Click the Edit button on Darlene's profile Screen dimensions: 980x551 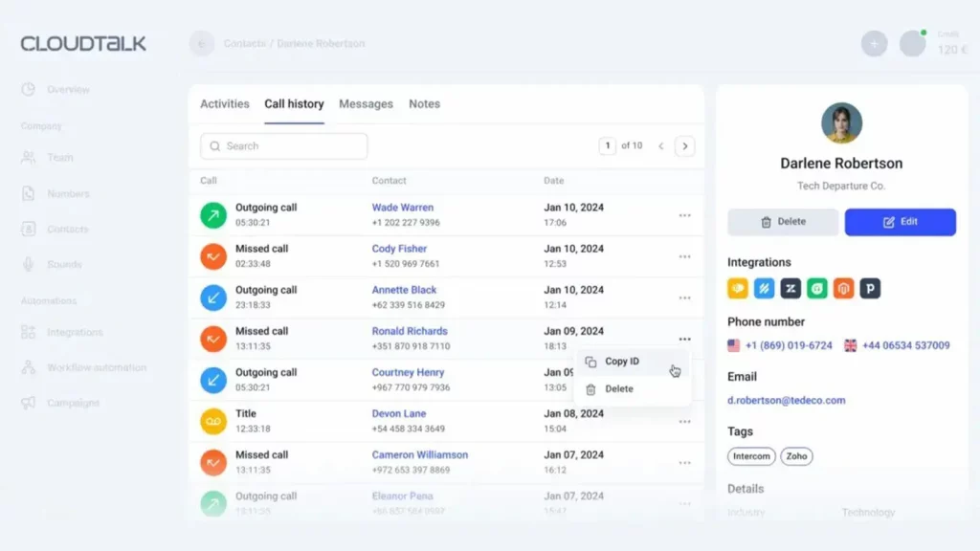[x=900, y=222]
